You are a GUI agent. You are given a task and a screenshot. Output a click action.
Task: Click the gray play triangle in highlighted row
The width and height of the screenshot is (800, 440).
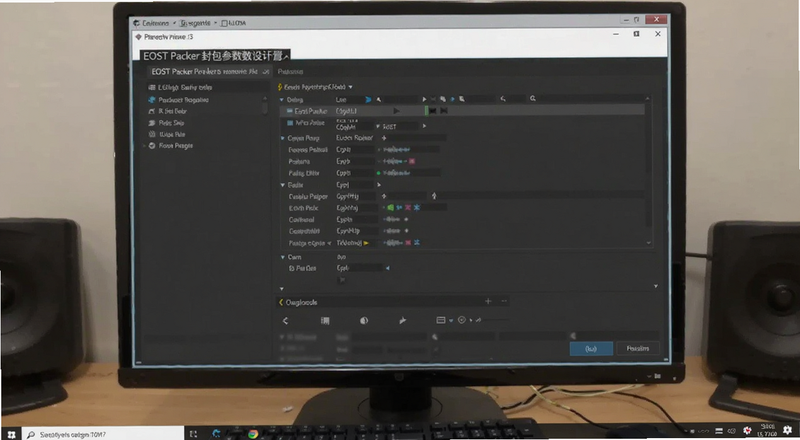(397, 111)
